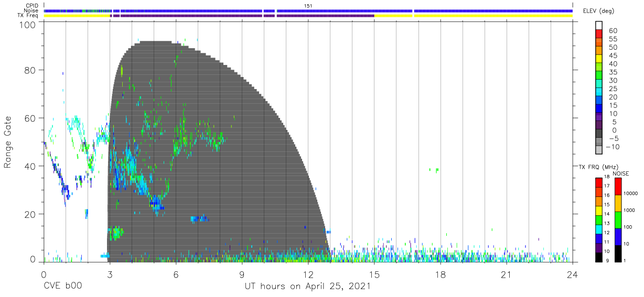Click the 45 label on elevation colorbar
The height and width of the screenshot is (297, 644).
[612, 56]
